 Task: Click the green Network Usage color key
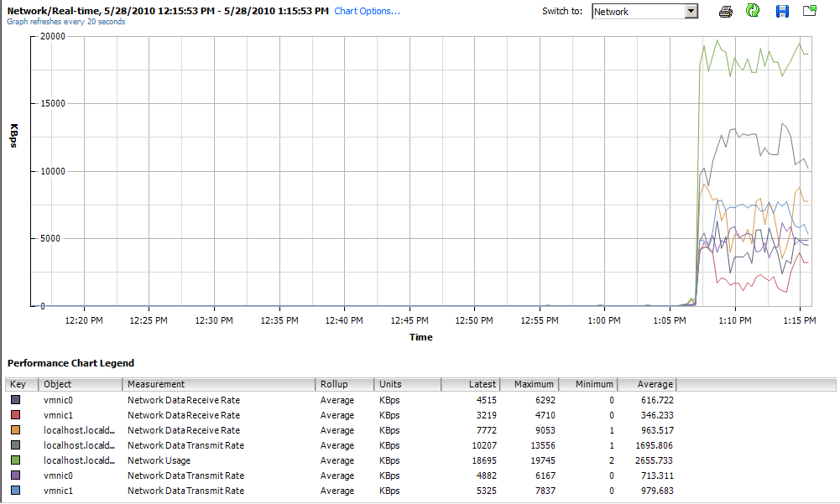(x=15, y=461)
